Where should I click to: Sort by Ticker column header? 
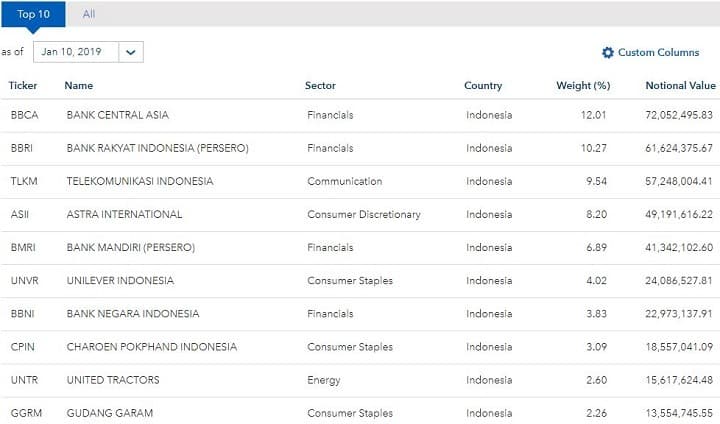[23, 86]
